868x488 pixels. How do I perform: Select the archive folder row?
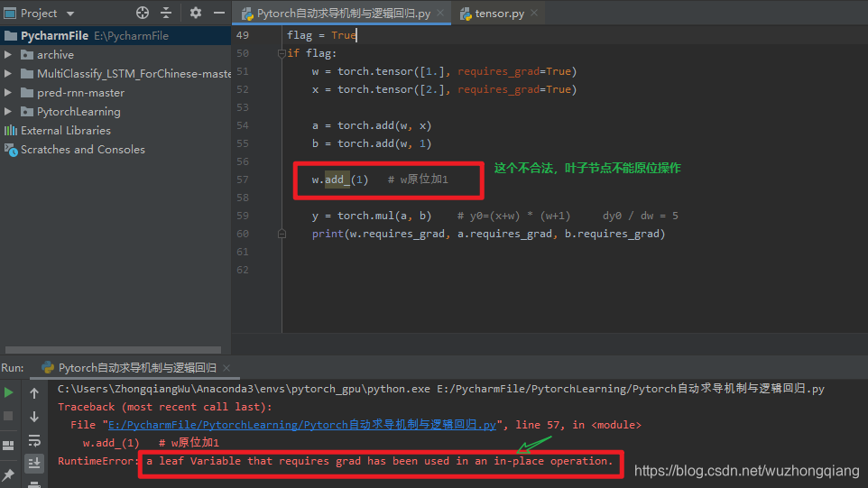pyautogui.click(x=115, y=55)
